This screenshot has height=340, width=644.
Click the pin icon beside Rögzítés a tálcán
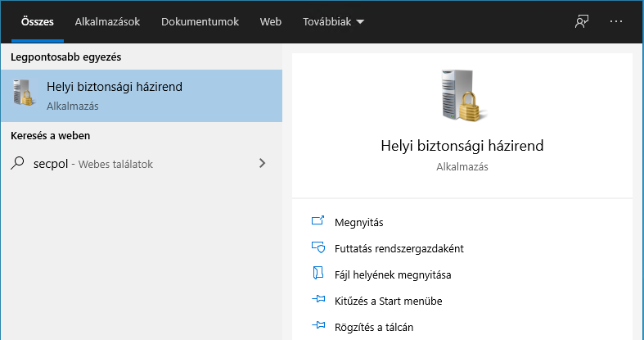coord(319,327)
